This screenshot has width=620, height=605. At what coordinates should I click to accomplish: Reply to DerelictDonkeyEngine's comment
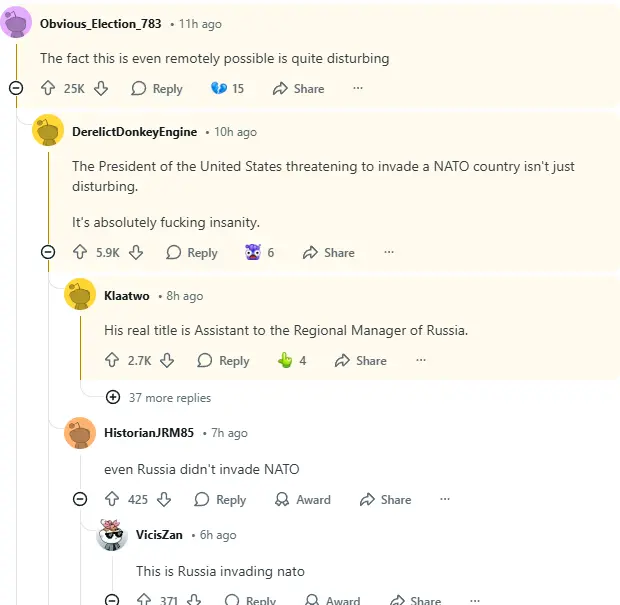192,252
